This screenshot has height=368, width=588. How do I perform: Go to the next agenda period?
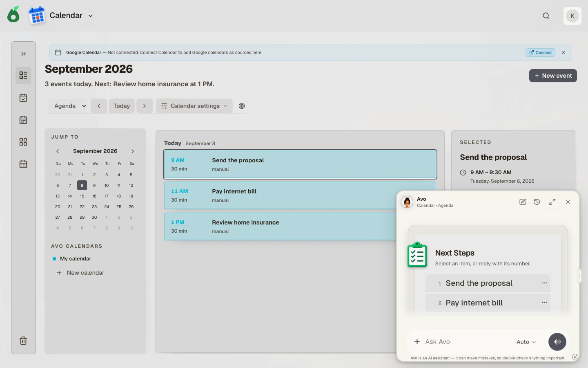[x=145, y=106]
